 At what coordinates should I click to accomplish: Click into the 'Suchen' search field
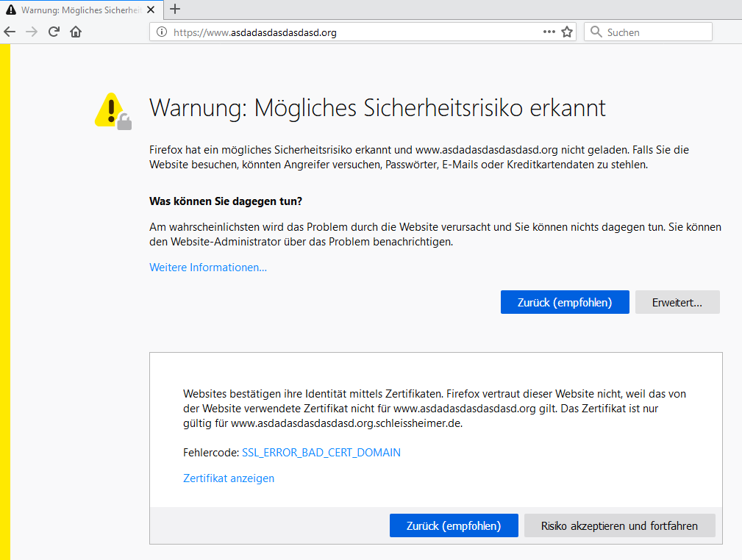(654, 32)
